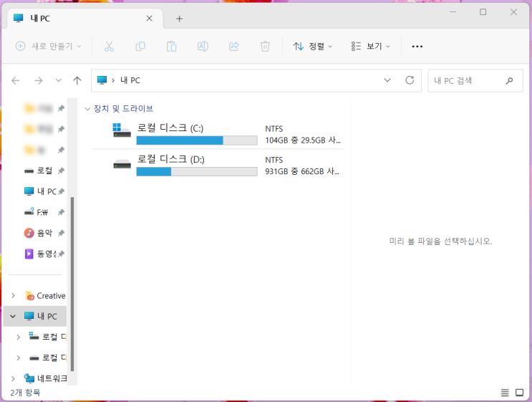Maximize the File Explorer window

483,12
